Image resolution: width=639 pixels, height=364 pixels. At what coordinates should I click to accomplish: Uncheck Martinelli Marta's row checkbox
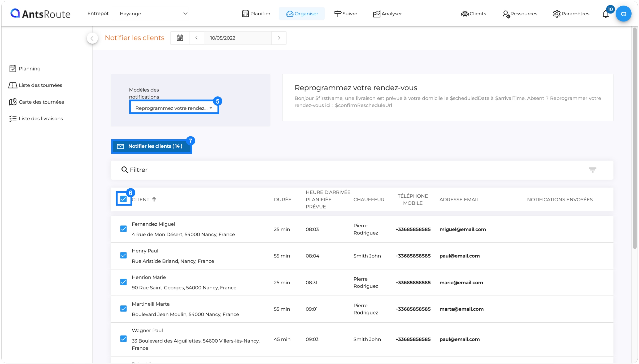(123, 309)
